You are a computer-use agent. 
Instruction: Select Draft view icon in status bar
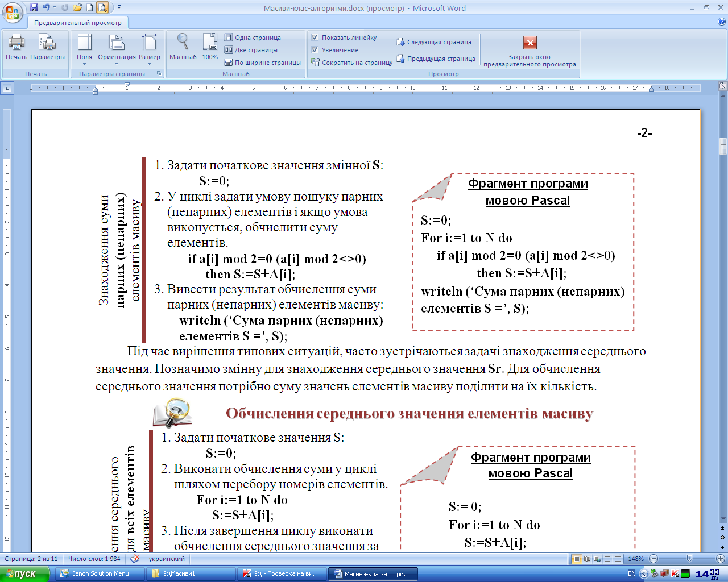point(618,559)
